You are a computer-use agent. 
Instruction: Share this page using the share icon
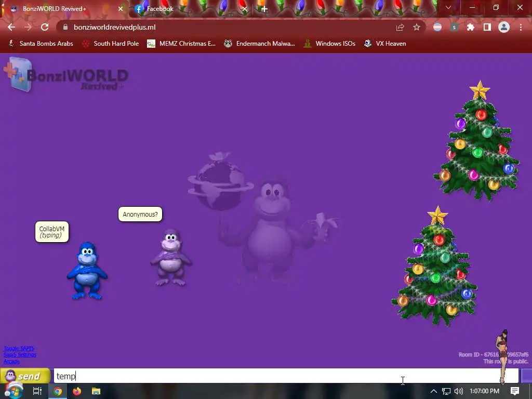[400, 27]
